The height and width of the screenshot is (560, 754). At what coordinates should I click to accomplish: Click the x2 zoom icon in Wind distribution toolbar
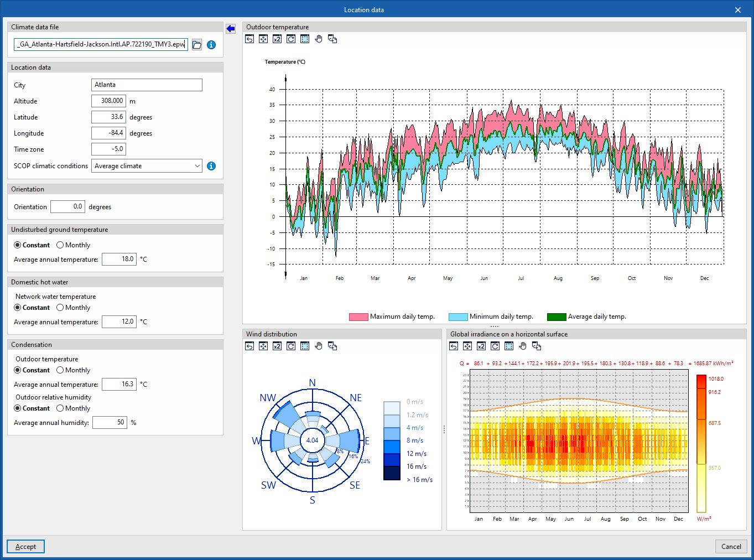[277, 346]
